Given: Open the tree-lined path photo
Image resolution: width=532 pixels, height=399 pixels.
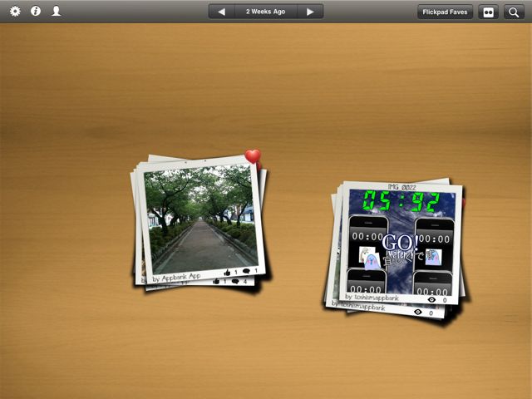Looking at the screenshot, I should (200, 219).
